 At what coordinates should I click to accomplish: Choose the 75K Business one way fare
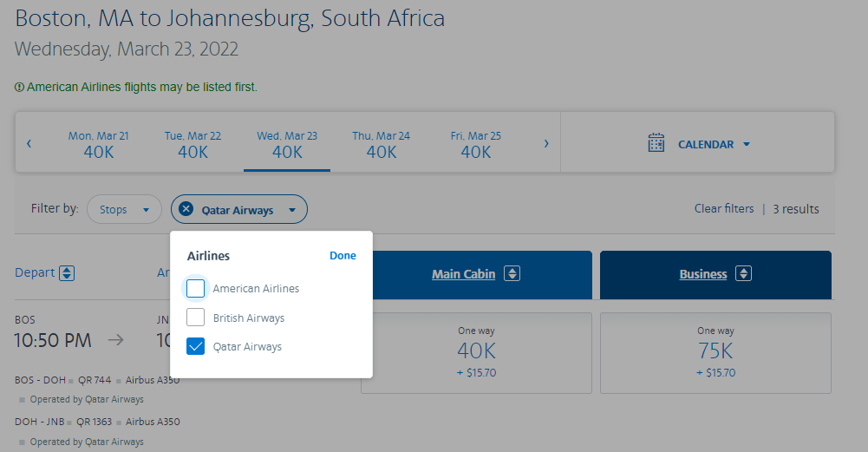pyautogui.click(x=715, y=353)
